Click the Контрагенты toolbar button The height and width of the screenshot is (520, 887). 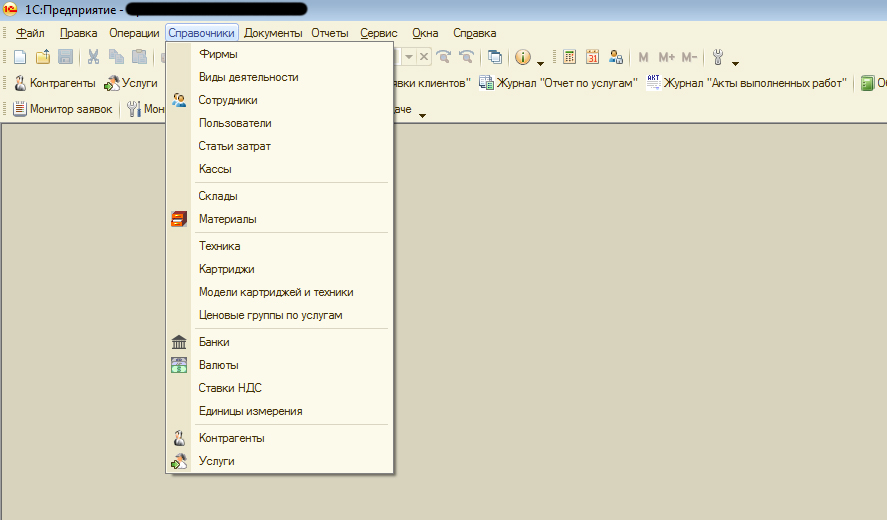[54, 83]
